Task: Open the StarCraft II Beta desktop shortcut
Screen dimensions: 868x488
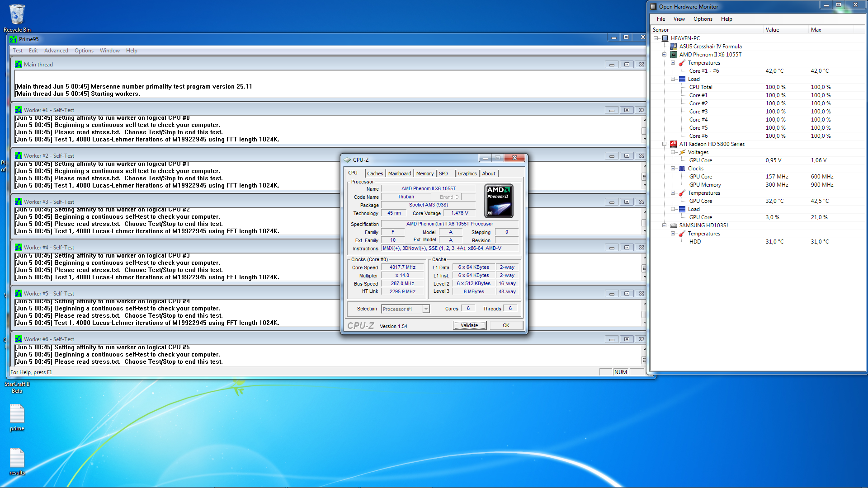Action: tap(17, 387)
